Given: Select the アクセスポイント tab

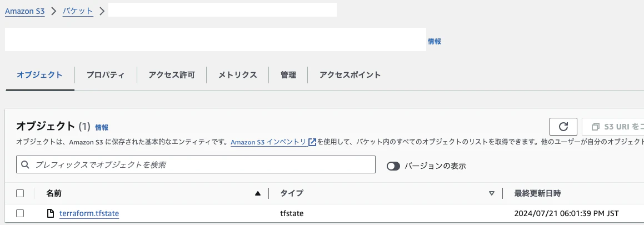Looking at the screenshot, I should (350, 75).
